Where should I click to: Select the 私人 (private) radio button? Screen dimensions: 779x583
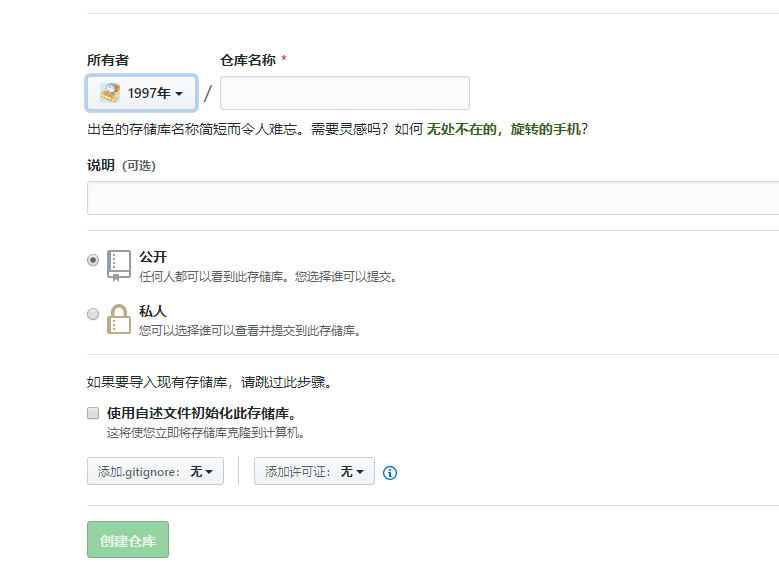(93, 314)
